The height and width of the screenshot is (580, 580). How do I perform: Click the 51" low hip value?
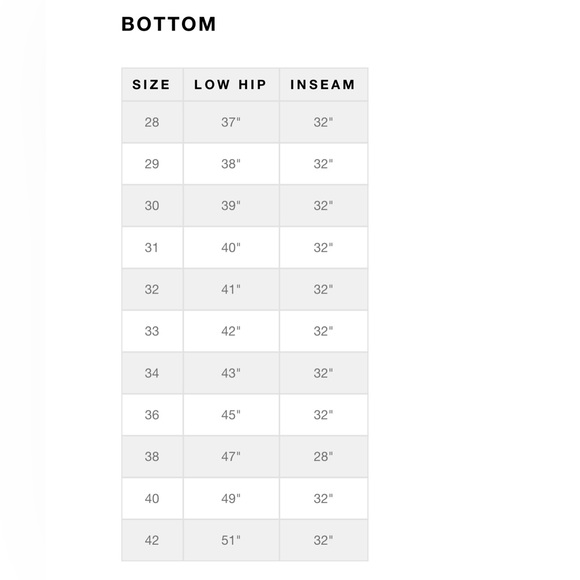coord(231,540)
